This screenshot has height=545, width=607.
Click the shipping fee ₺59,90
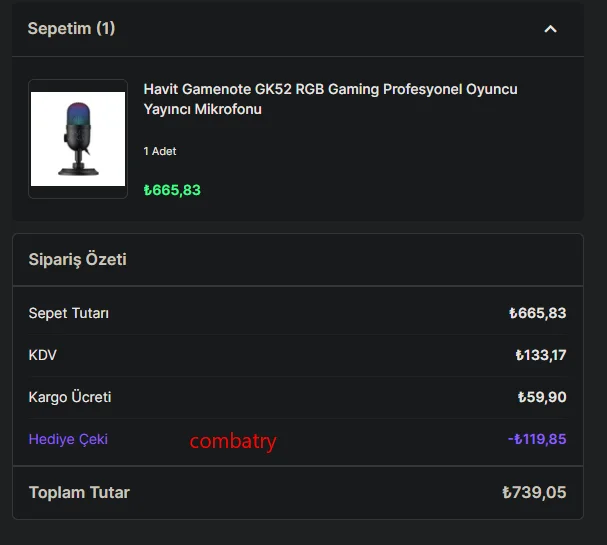(542, 397)
